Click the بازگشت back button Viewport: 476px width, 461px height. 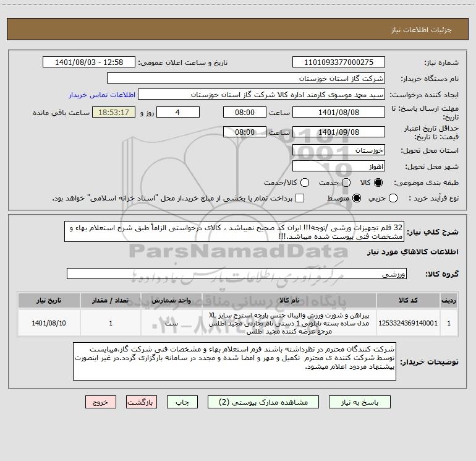point(142,402)
